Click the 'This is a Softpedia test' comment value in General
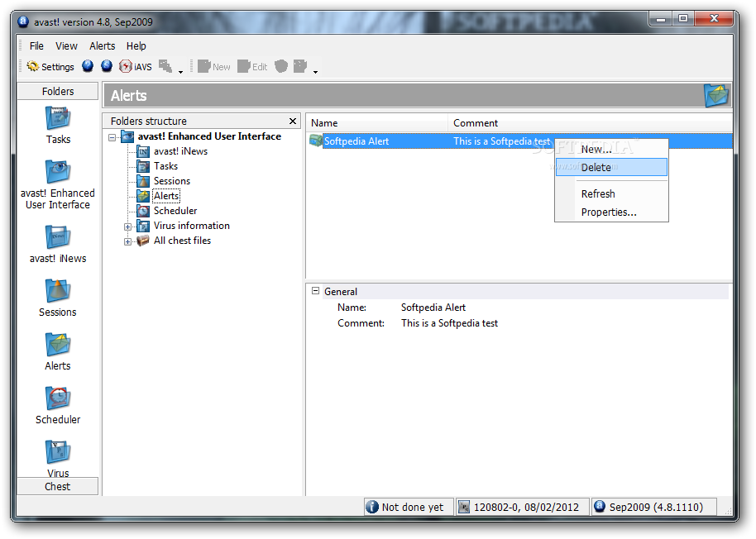The image size is (756, 539). click(449, 323)
